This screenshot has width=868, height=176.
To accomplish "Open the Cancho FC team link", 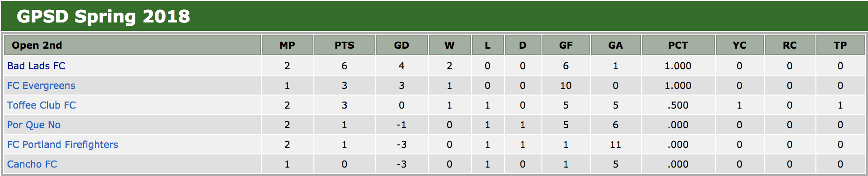I will pyautogui.click(x=32, y=164).
